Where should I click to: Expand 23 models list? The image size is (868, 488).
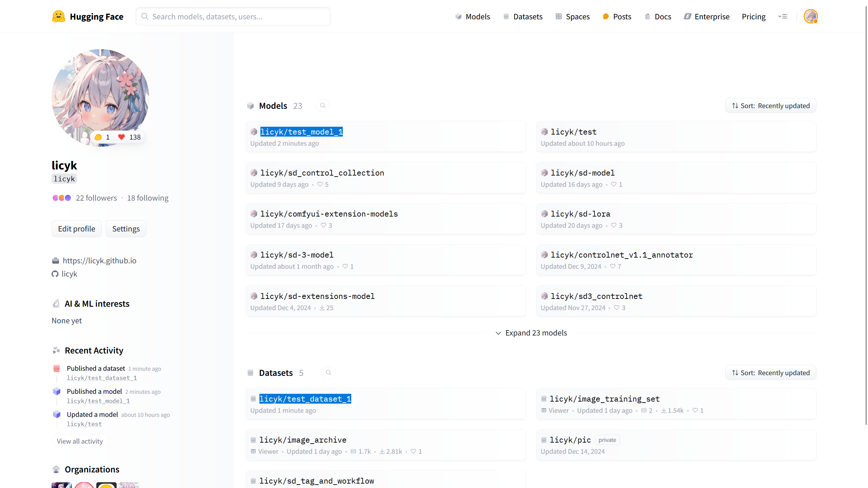(x=531, y=333)
